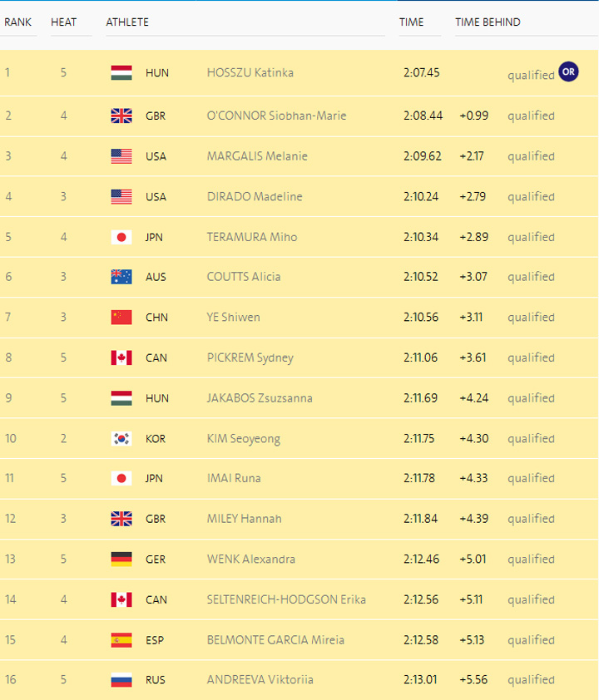This screenshot has height=700, width=599.
Task: Click the TIME BEHIND column header
Action: coord(488,22)
